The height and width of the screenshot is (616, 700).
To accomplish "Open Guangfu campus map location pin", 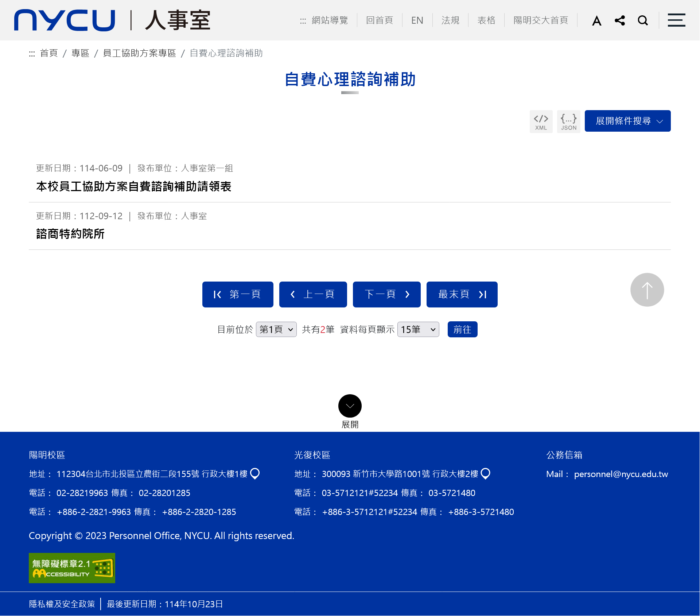I will pyautogui.click(x=486, y=473).
